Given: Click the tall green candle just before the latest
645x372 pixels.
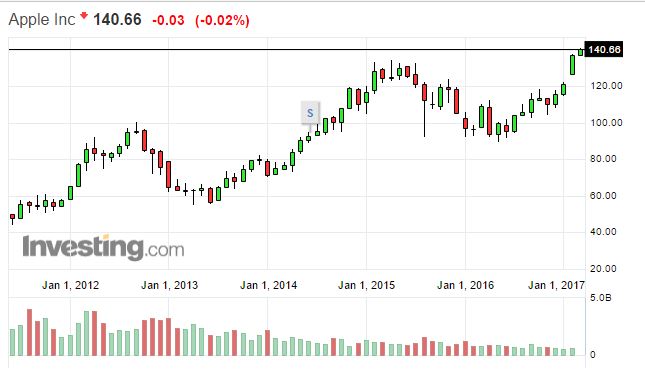Looking at the screenshot, I should tap(572, 65).
